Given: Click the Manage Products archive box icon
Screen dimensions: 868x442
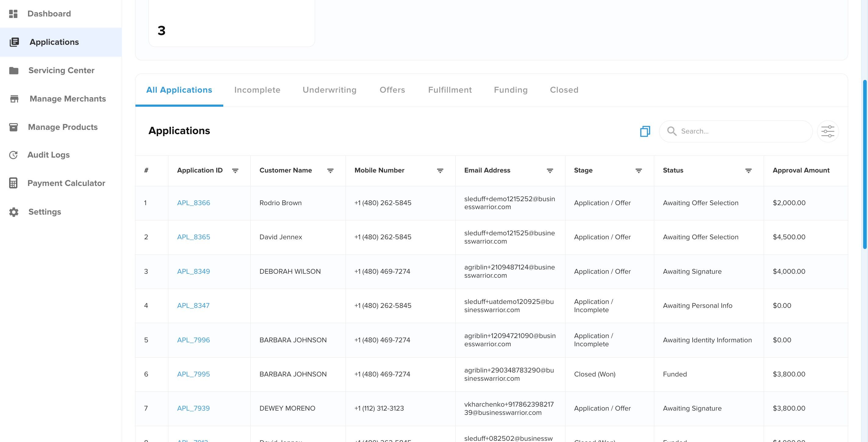Looking at the screenshot, I should (x=13, y=127).
